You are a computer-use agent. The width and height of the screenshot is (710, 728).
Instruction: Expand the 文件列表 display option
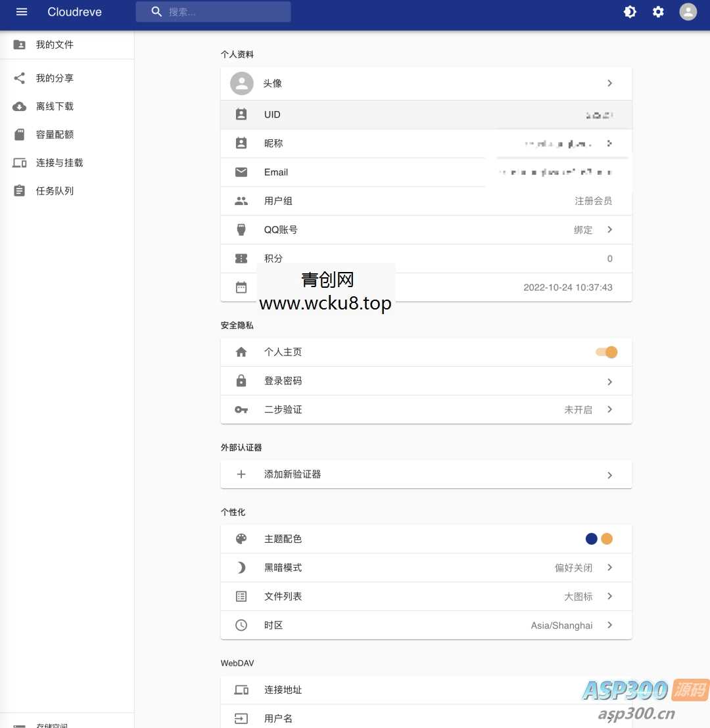click(609, 596)
